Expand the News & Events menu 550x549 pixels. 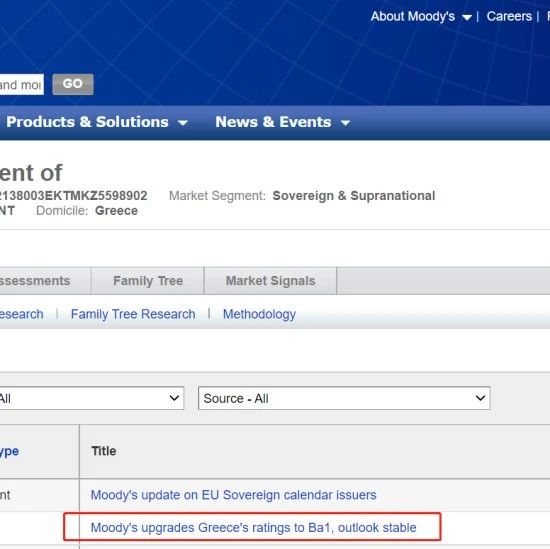283,122
